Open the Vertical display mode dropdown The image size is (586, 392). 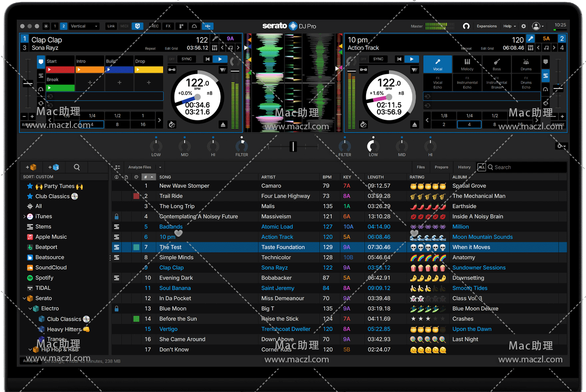point(84,26)
